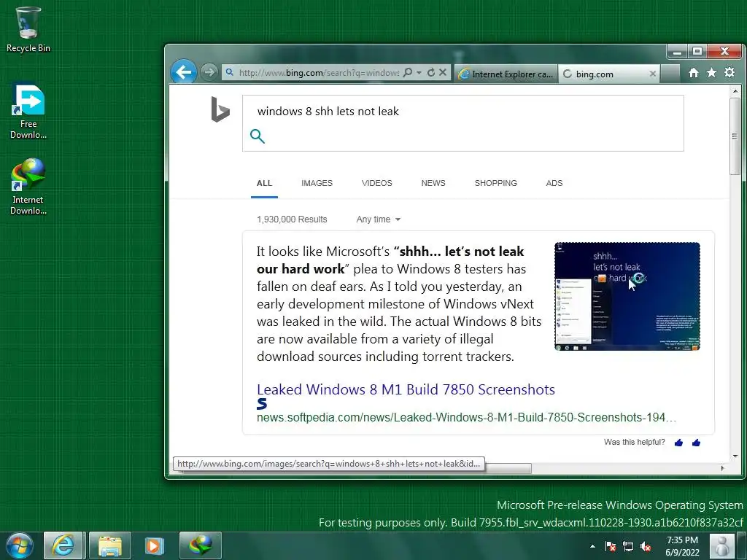Viewport: 747px width, 560px height.
Task: Switch to NEWS results
Action: tap(433, 183)
